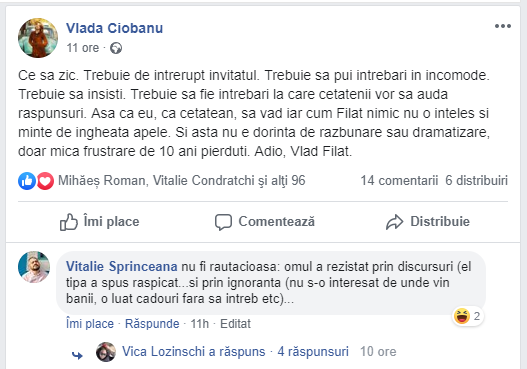This screenshot has width=527, height=369.
Task: Share the post using Distribuie
Action: pyautogui.click(x=428, y=222)
